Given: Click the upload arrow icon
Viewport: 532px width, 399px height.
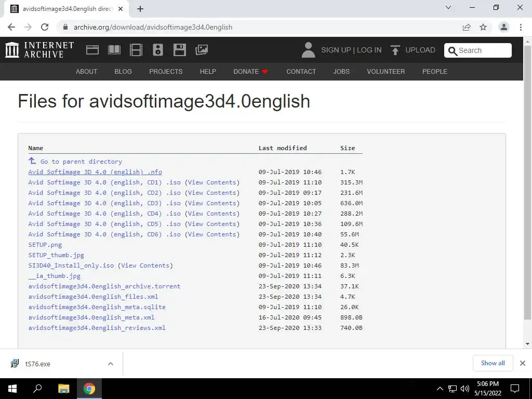Looking at the screenshot, I should (395, 50).
